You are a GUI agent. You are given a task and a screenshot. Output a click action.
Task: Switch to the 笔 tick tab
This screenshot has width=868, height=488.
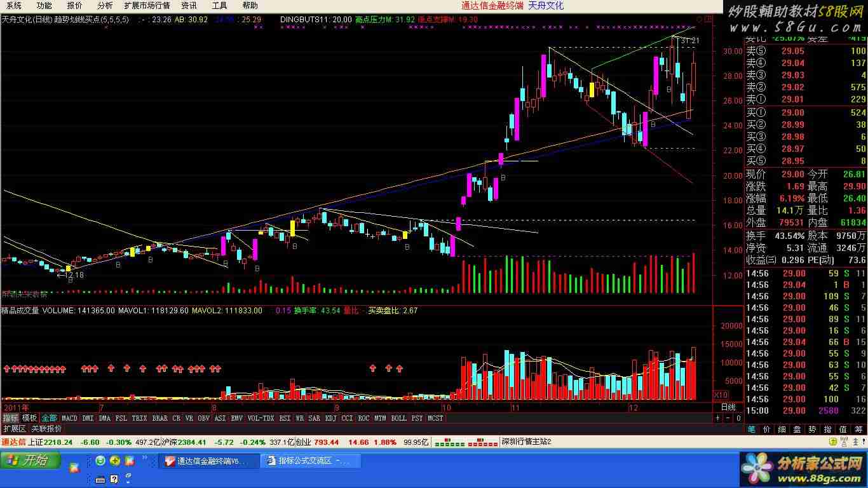pyautogui.click(x=752, y=430)
